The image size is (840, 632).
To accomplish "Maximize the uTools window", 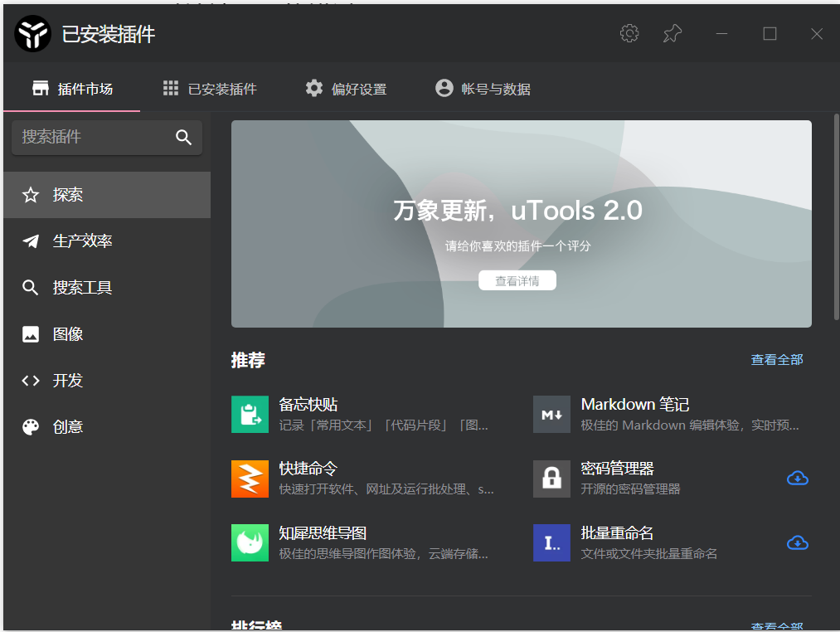I will (x=770, y=34).
